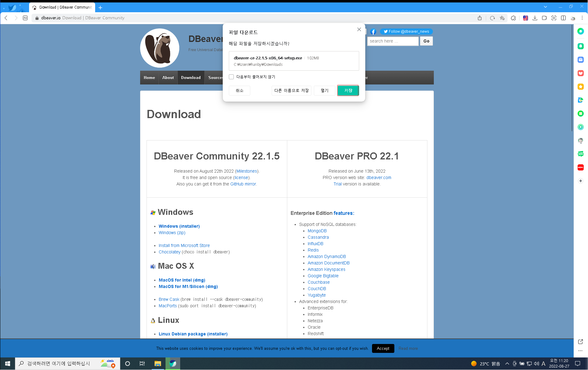Open File Explorer from the taskbar
The height and width of the screenshot is (370, 588).
[158, 364]
